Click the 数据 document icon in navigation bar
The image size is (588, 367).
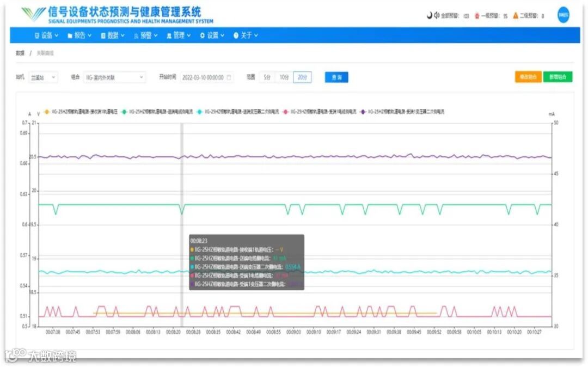tap(103, 35)
